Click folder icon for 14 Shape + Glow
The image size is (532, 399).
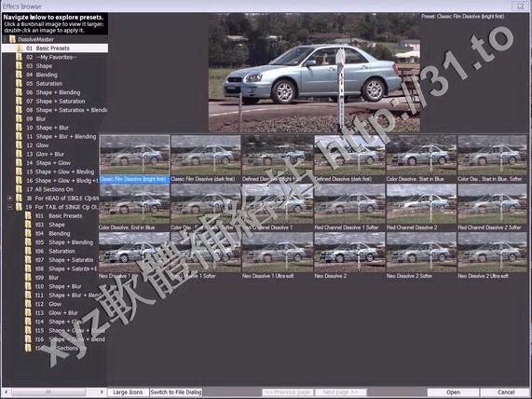[x=19, y=163]
